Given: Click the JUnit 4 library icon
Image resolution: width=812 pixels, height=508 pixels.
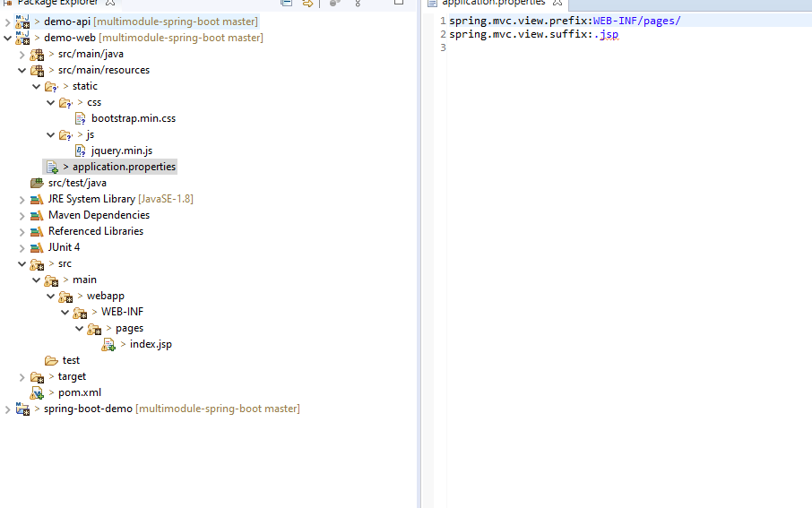Looking at the screenshot, I should [37, 247].
